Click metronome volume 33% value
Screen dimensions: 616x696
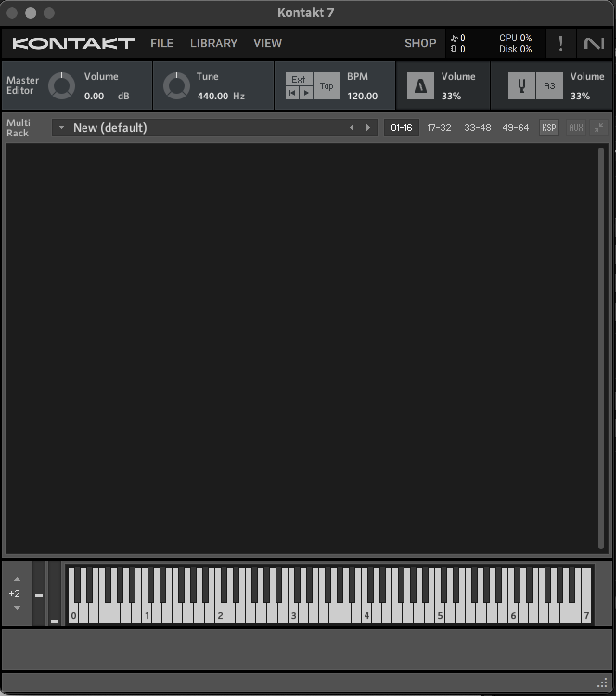point(451,96)
